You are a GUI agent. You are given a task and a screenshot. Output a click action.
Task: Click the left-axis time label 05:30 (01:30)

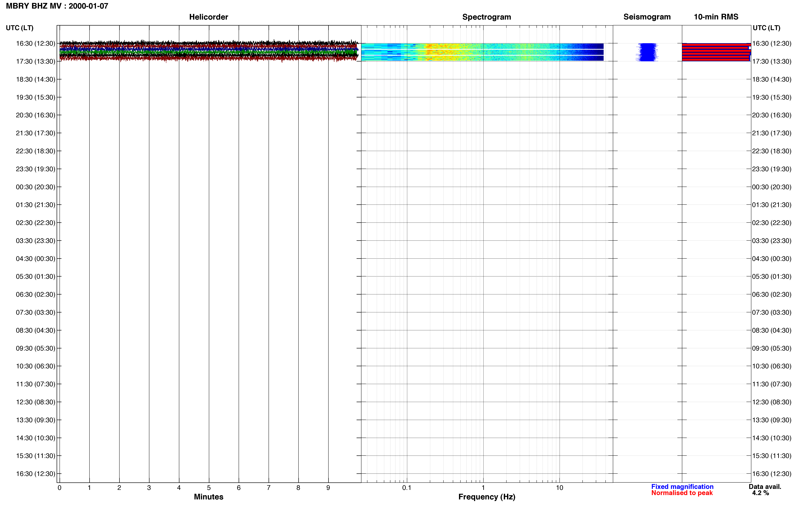(35, 277)
